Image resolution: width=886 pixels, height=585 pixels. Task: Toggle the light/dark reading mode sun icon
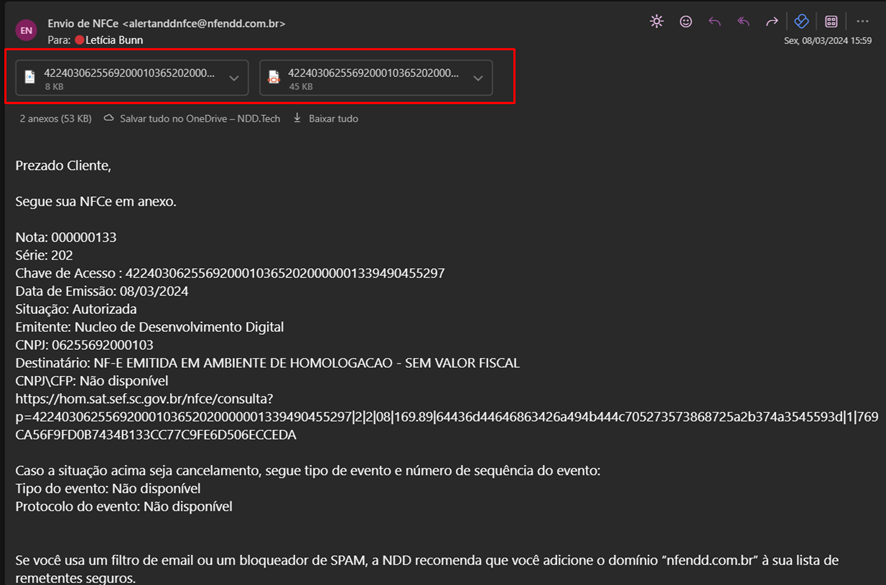(x=657, y=21)
